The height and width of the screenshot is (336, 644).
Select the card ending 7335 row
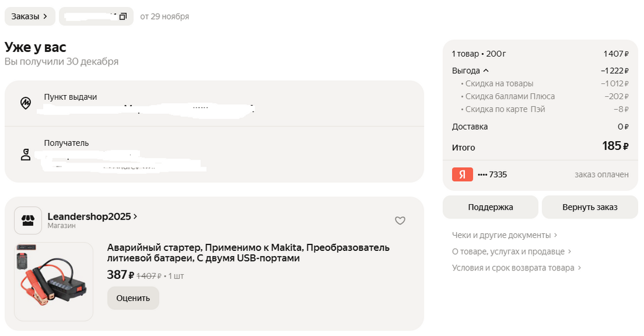(x=540, y=174)
